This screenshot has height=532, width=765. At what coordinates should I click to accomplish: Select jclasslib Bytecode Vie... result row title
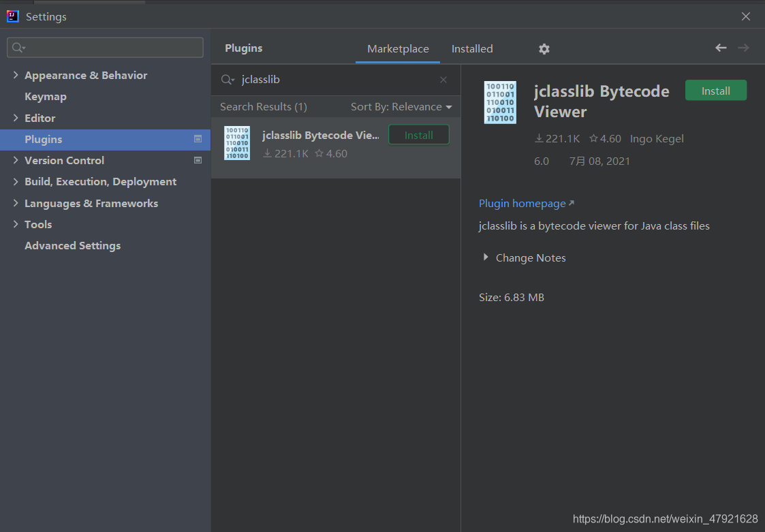pyautogui.click(x=321, y=135)
